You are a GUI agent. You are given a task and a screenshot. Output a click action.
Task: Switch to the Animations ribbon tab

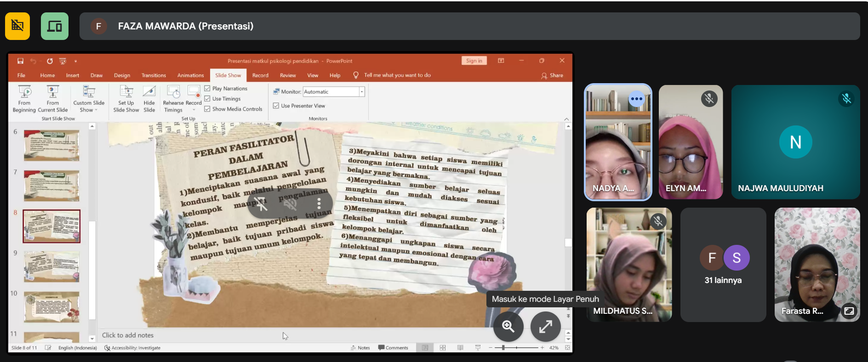pyautogui.click(x=190, y=75)
